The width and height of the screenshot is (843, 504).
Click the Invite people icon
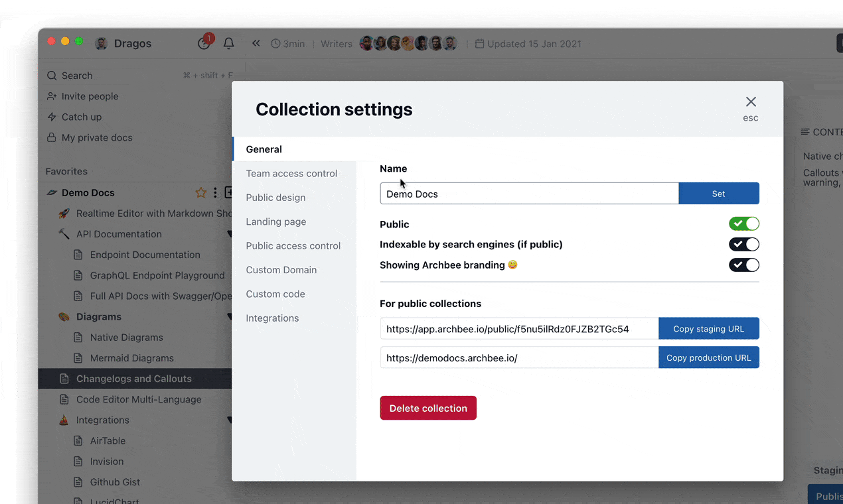pyautogui.click(x=52, y=96)
